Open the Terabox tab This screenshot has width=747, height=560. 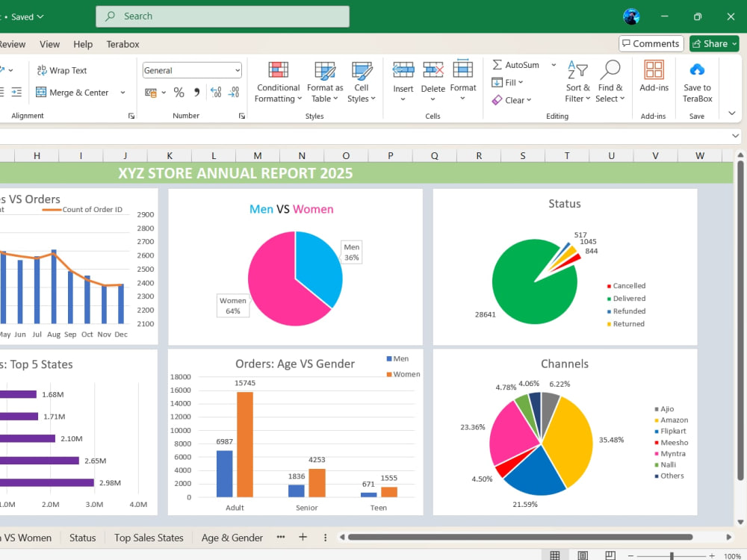coord(123,44)
